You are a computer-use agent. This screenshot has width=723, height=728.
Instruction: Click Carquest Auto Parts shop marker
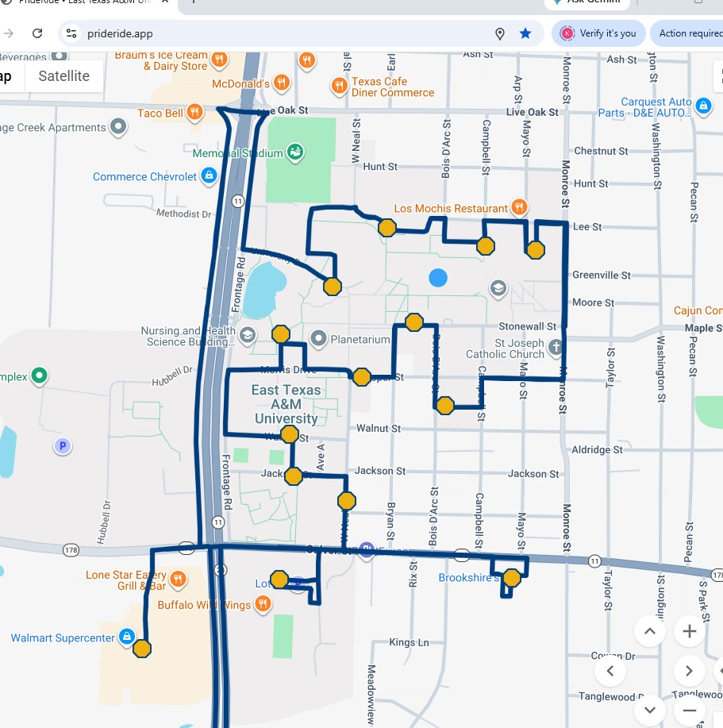coord(703,106)
